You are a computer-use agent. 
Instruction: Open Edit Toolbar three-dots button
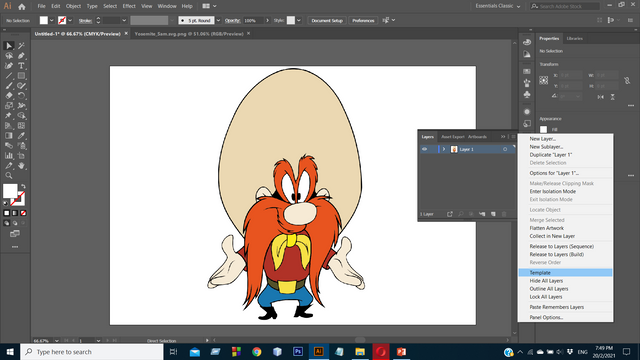pyautogui.click(x=15, y=247)
